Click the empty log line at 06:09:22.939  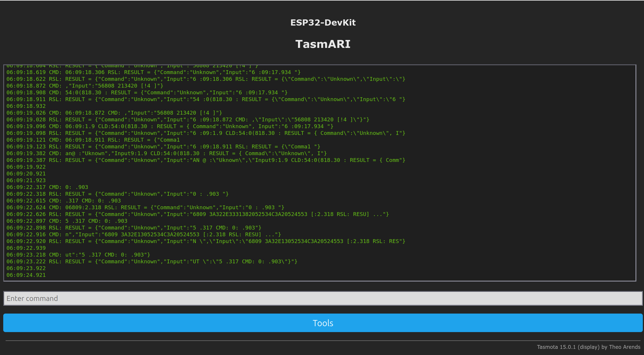pyautogui.click(x=26, y=248)
